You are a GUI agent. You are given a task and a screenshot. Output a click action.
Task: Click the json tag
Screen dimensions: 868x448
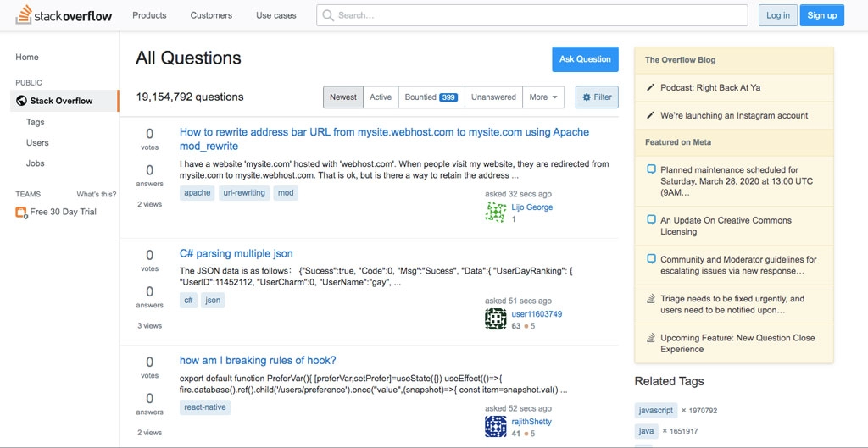(213, 301)
